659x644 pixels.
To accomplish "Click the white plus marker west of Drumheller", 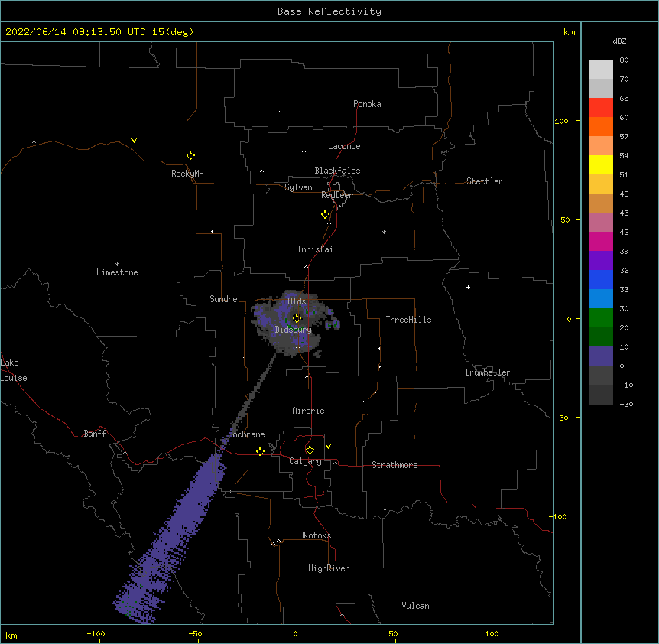I will point(468,287).
